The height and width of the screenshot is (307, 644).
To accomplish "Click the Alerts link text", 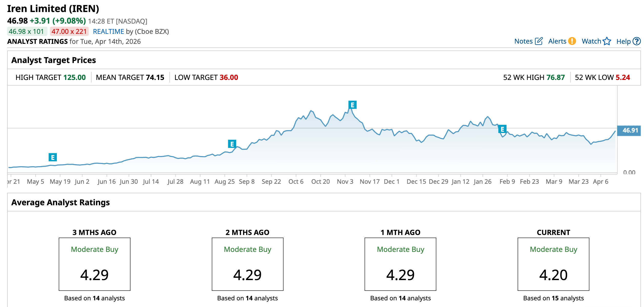I will tap(557, 41).
